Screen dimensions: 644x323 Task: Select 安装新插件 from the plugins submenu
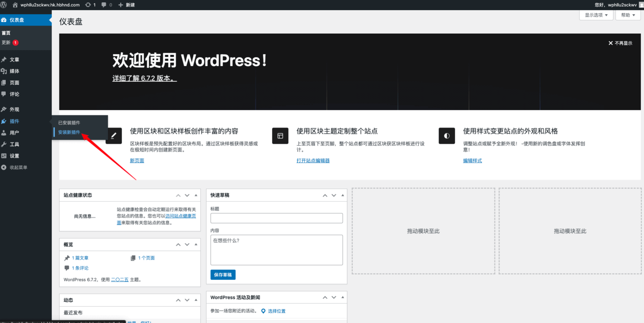pyautogui.click(x=69, y=132)
